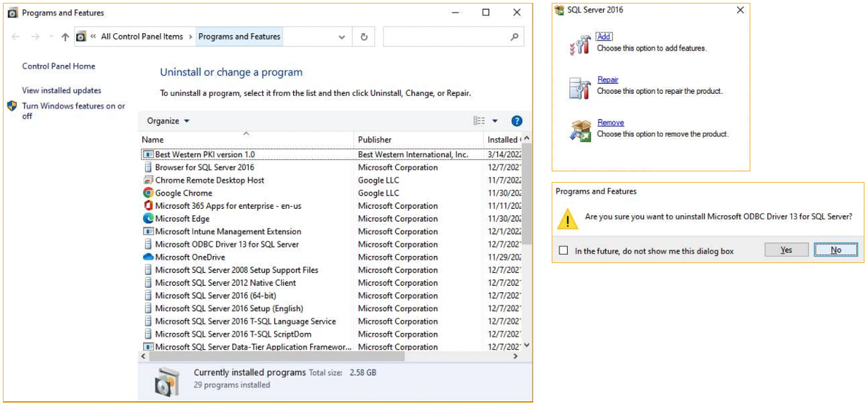Check 'do not show me this dialog' box
Image resolution: width=868 pixels, height=407 pixels.
563,250
